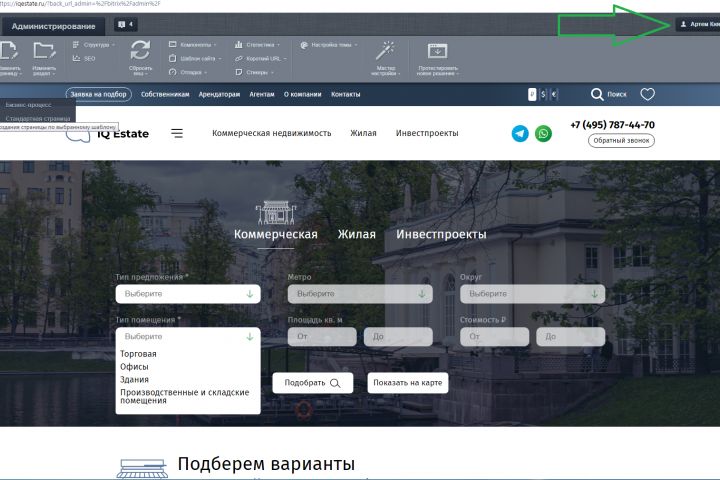Select the Коммерческая search tab
The width and height of the screenshot is (720, 480).
[276, 234]
